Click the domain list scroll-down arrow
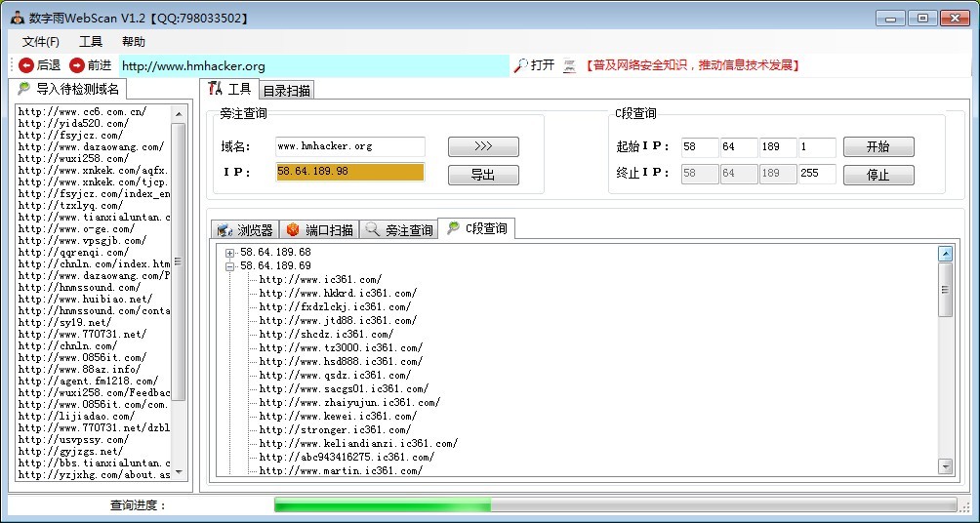 (179, 472)
